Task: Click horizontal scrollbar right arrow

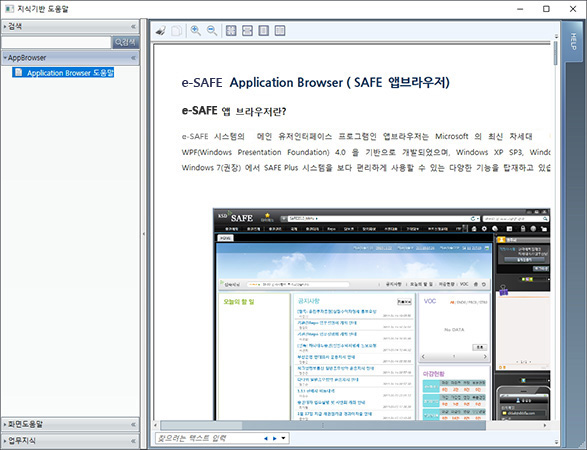Action: point(545,425)
